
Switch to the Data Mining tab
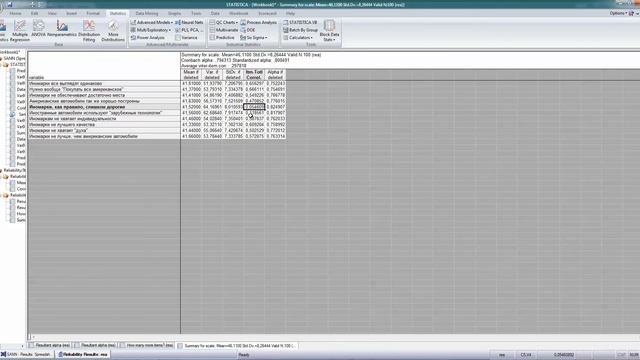point(147,13)
